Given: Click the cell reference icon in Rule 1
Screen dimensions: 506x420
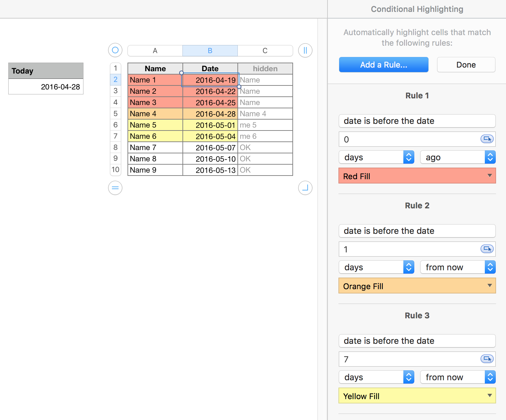Looking at the screenshot, I should coord(487,139).
